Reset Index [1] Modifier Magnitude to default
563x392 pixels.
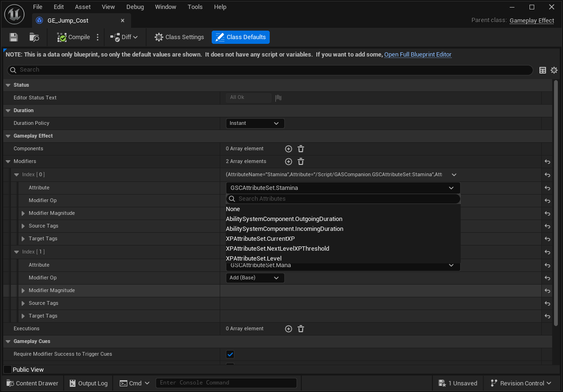[x=547, y=291]
